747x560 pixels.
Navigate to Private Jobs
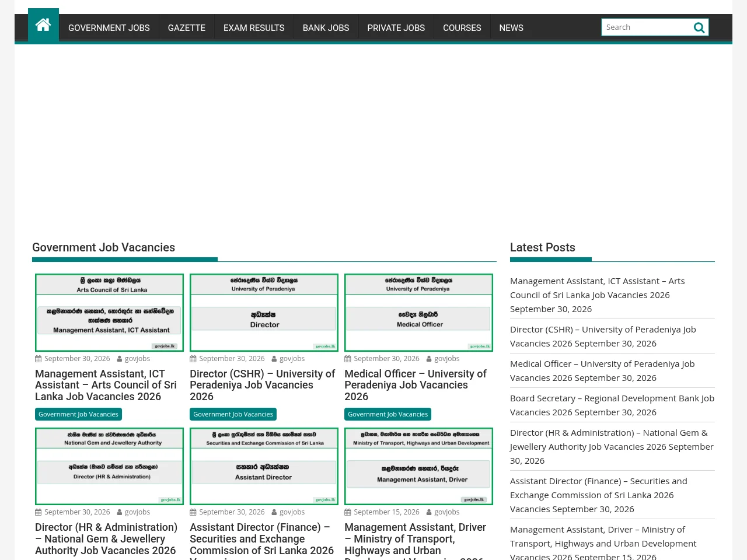pyautogui.click(x=396, y=28)
